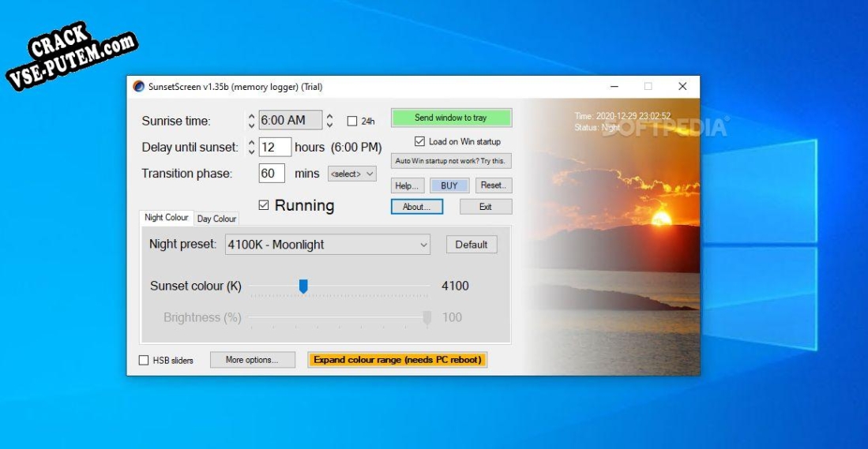This screenshot has height=449, width=868.
Task: Click the Delay until sunset hours spinner
Action: coord(252,148)
